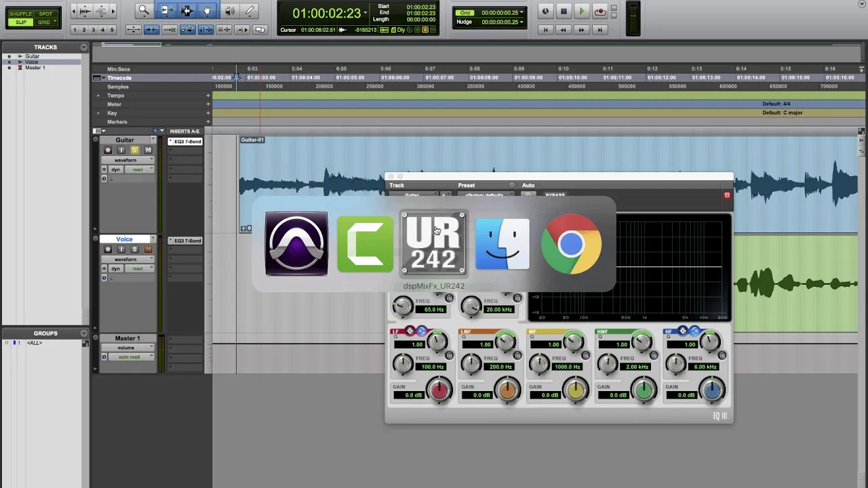This screenshot has height=488, width=868.
Task: Adjust HF band blue gain knob
Action: 712,390
